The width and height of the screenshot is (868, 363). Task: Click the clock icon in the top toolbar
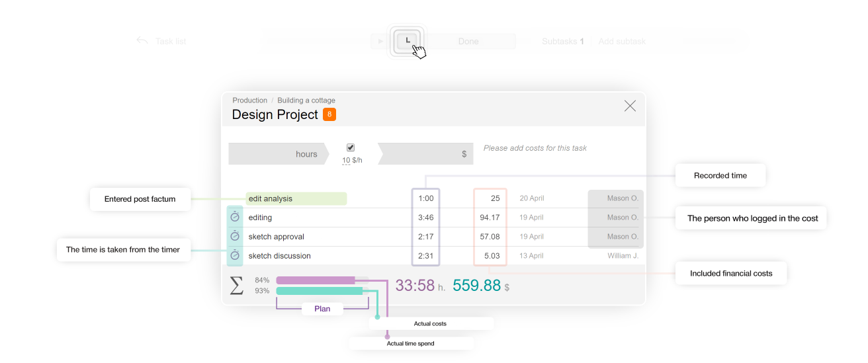point(407,41)
